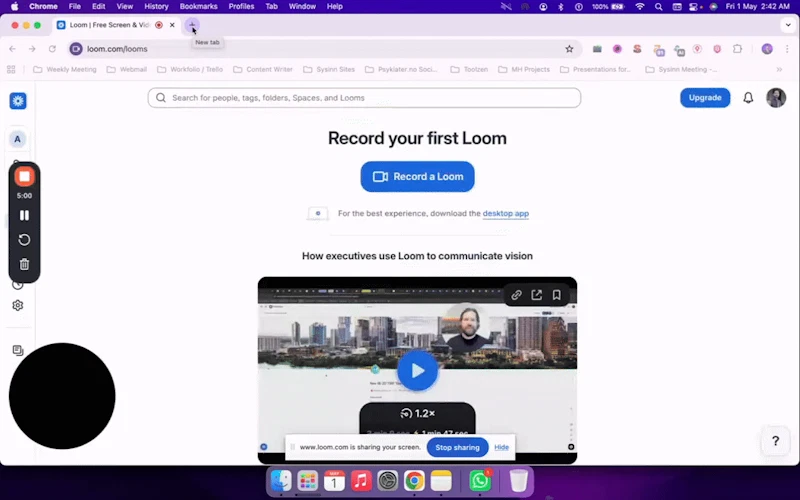Open the Music app from the Dock
The image size is (800, 500).
click(x=361, y=481)
